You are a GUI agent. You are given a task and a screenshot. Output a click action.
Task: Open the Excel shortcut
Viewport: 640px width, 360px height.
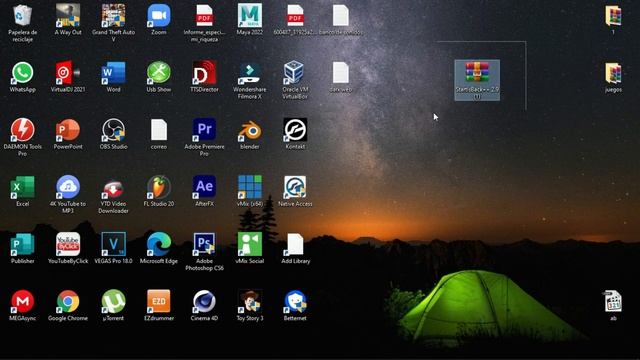22,187
